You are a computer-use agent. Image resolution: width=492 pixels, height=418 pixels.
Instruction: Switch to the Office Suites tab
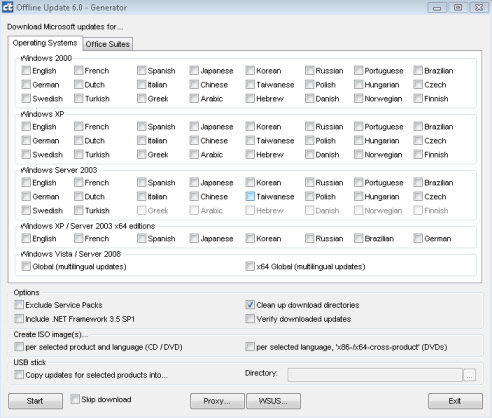click(x=107, y=44)
